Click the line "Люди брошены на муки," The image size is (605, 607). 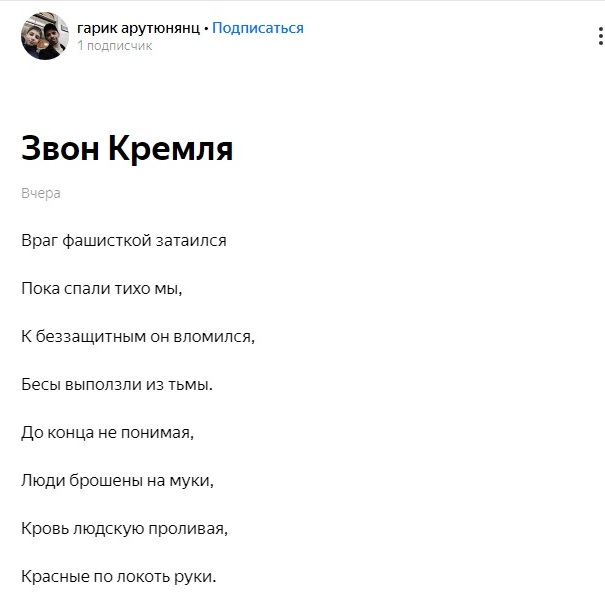118,480
